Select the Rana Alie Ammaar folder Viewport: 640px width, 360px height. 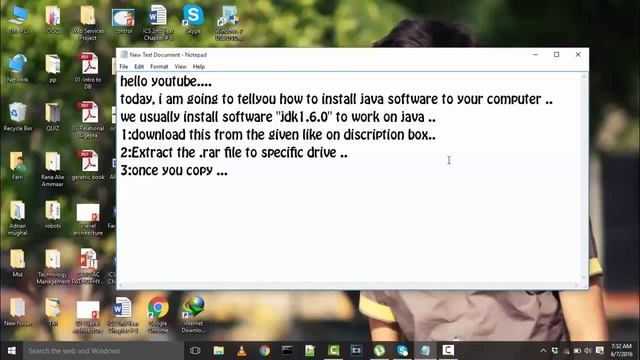coord(53,169)
